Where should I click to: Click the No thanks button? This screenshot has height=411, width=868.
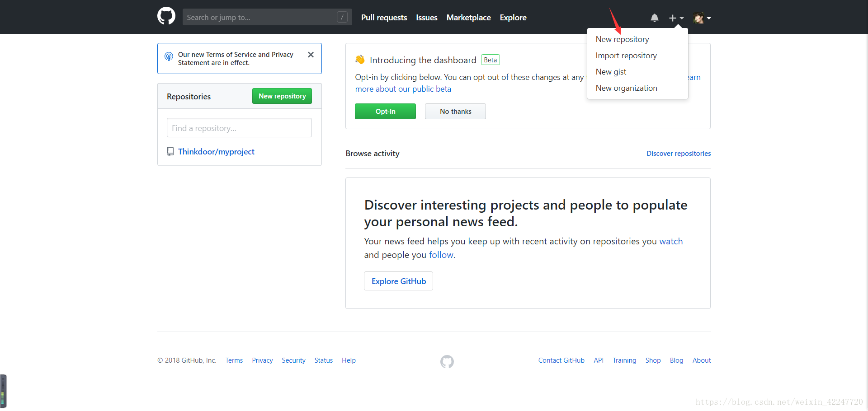pyautogui.click(x=455, y=112)
